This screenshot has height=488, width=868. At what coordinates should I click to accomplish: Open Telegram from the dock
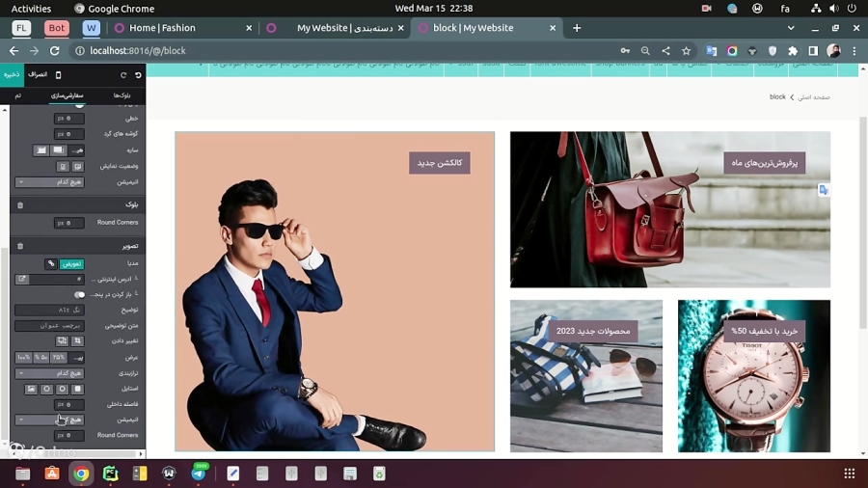tap(198, 474)
